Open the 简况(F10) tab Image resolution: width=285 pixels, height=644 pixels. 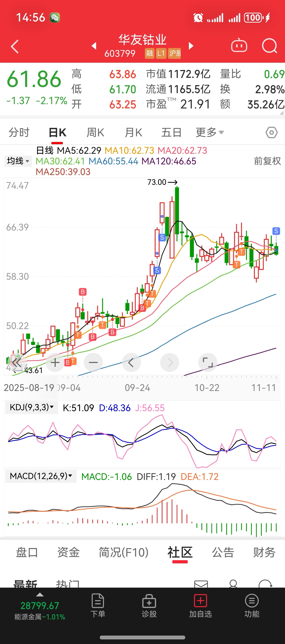point(124,552)
